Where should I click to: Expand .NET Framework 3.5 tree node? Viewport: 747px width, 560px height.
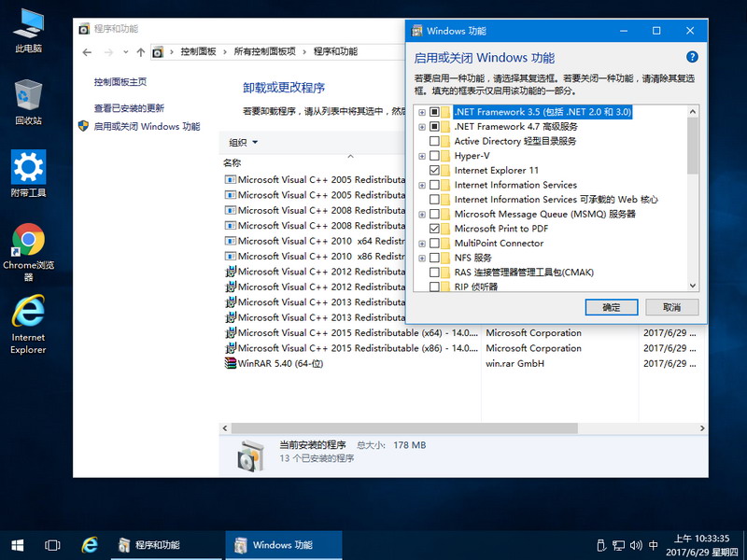pyautogui.click(x=422, y=112)
